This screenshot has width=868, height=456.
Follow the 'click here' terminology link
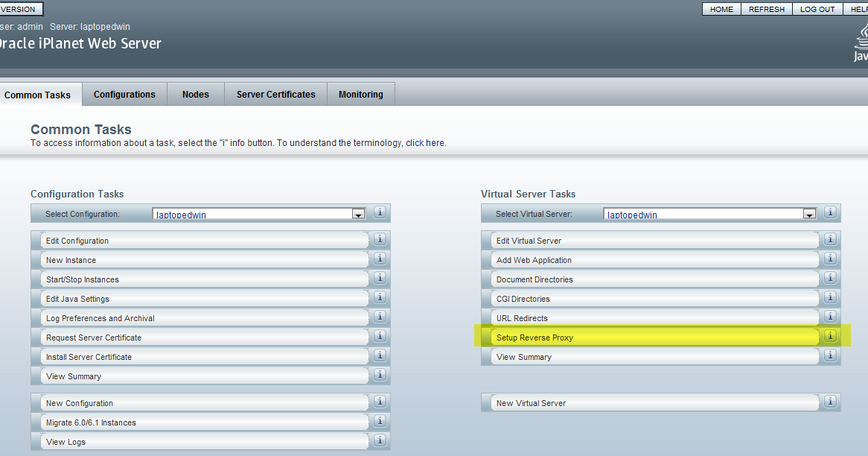425,143
